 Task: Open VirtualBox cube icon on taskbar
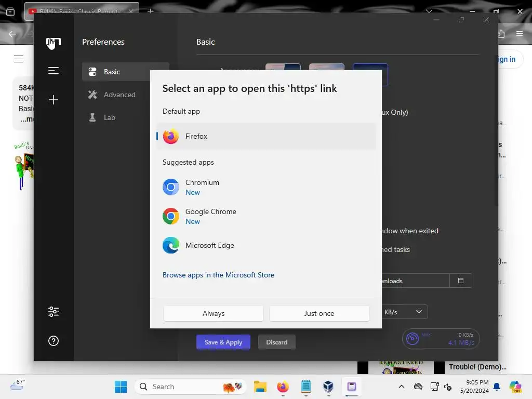pos(328,387)
